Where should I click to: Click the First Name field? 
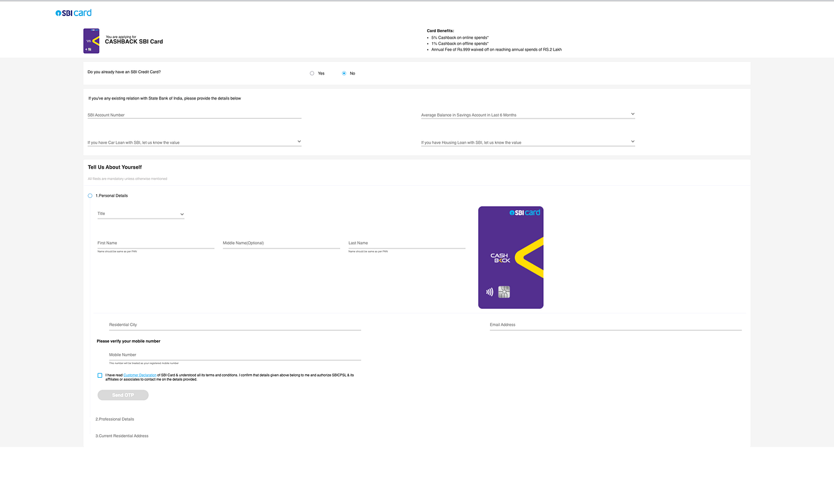coord(156,243)
